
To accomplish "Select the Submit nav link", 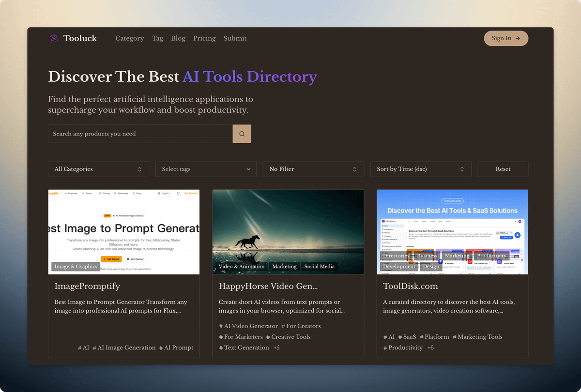I will click(x=235, y=38).
